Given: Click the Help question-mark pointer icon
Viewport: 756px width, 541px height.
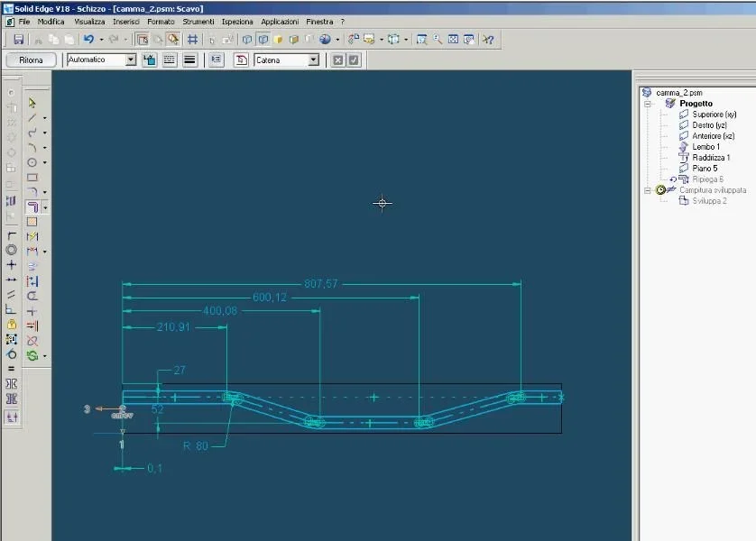Looking at the screenshot, I should pos(488,40).
